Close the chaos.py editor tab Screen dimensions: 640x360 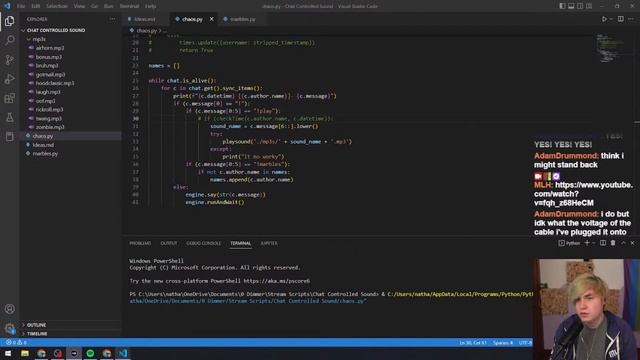coord(211,19)
